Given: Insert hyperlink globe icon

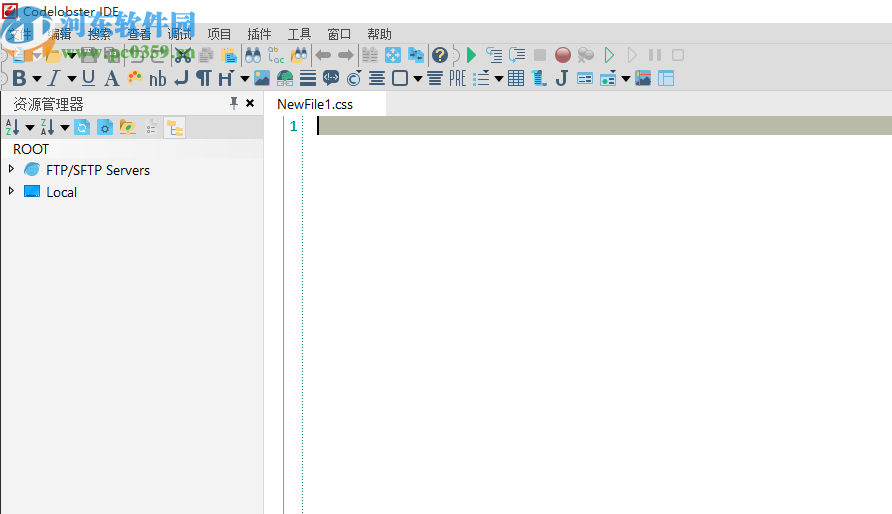Looking at the screenshot, I should tap(285, 78).
